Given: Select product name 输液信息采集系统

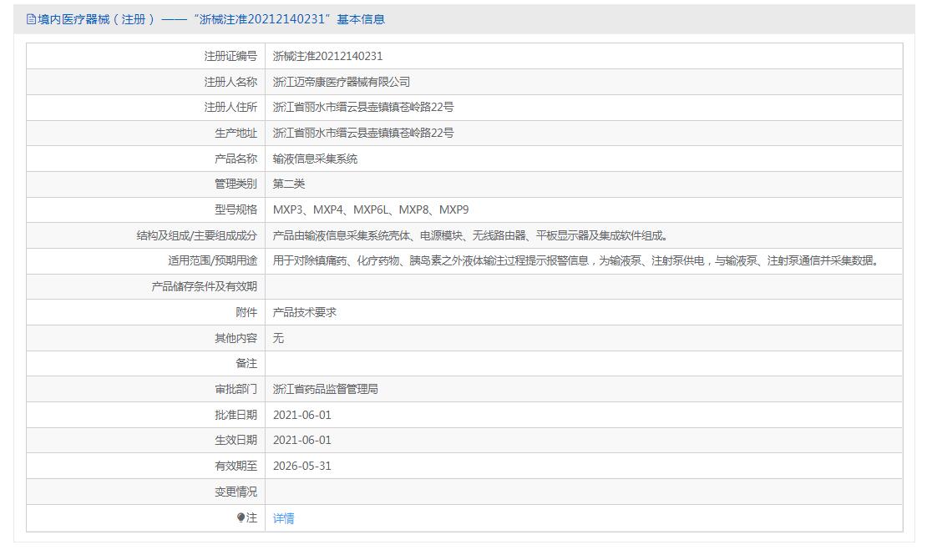Looking at the screenshot, I should click(315, 159).
